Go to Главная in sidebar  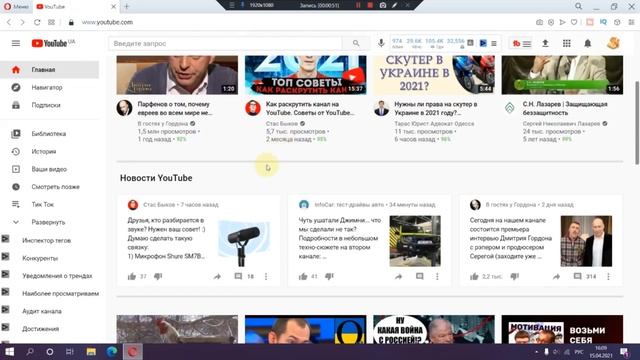point(49,70)
